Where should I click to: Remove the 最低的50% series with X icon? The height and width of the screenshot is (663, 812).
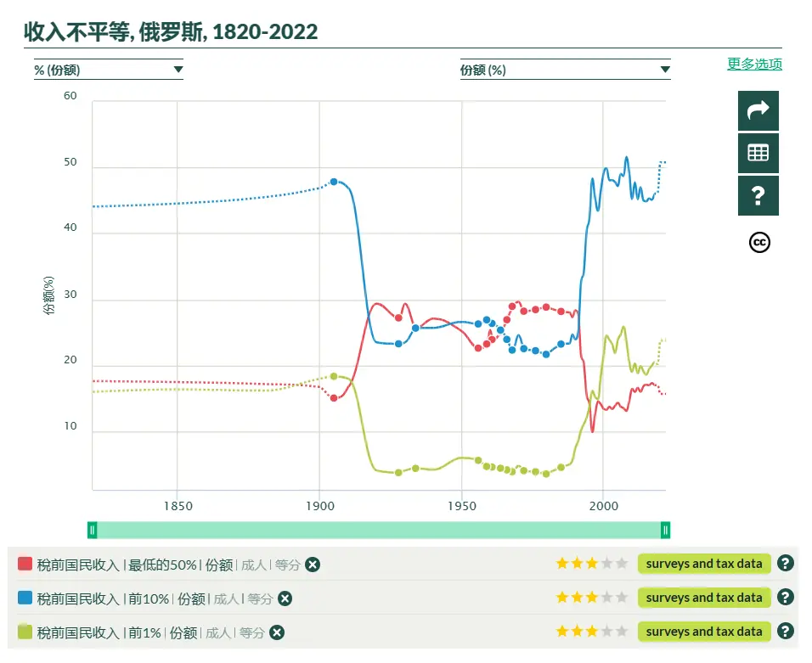pos(313,565)
